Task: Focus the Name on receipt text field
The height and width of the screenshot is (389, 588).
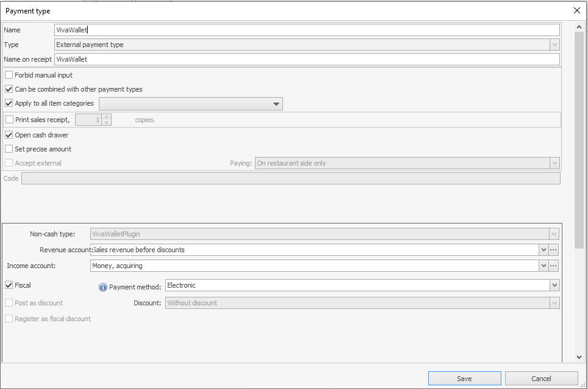Action: [x=306, y=59]
